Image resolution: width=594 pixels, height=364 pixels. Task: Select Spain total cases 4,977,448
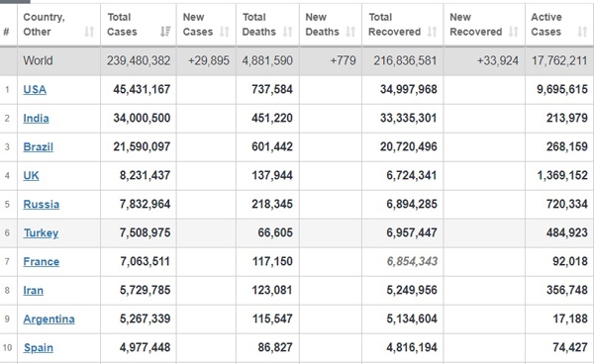(x=146, y=348)
